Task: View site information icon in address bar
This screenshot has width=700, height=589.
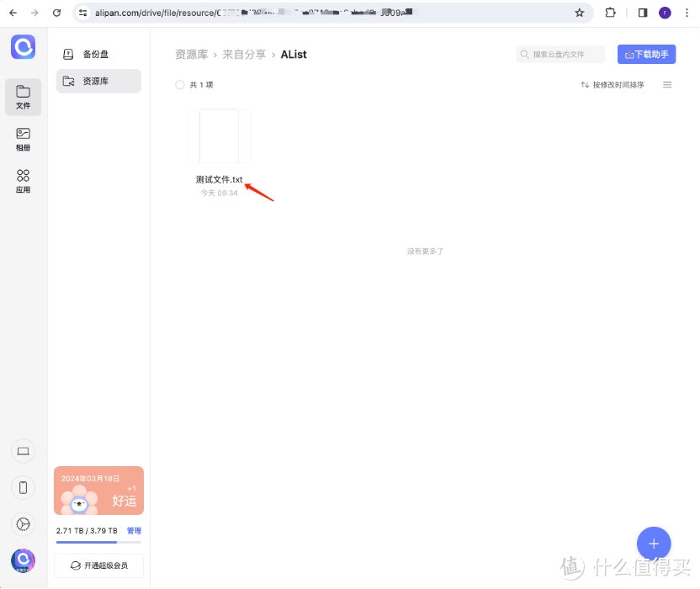Action: click(83, 13)
